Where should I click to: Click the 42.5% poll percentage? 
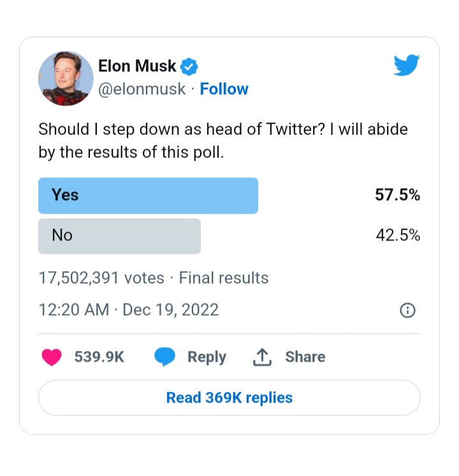(x=398, y=235)
